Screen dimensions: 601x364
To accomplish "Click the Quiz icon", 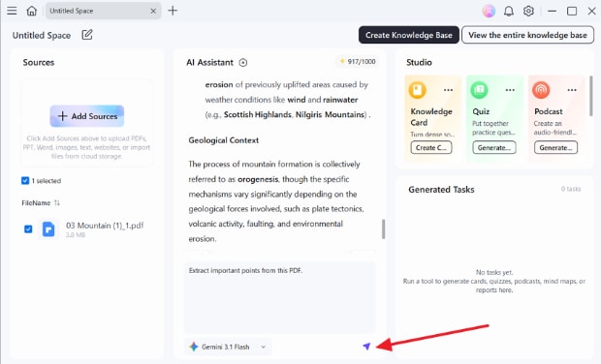I will click(479, 90).
